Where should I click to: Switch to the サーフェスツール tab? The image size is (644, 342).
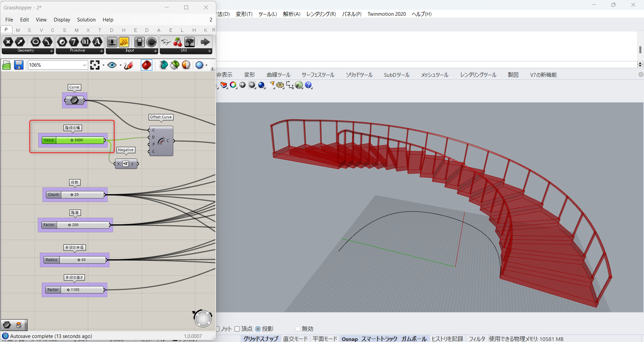(x=318, y=75)
